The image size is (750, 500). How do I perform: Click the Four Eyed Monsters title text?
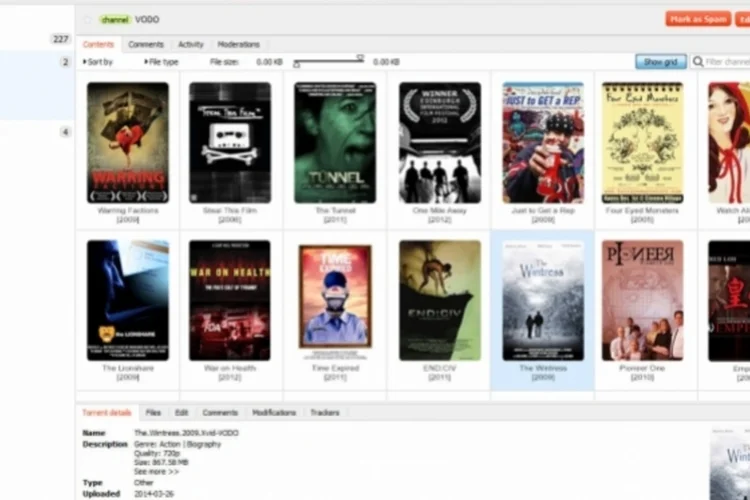coord(642,211)
